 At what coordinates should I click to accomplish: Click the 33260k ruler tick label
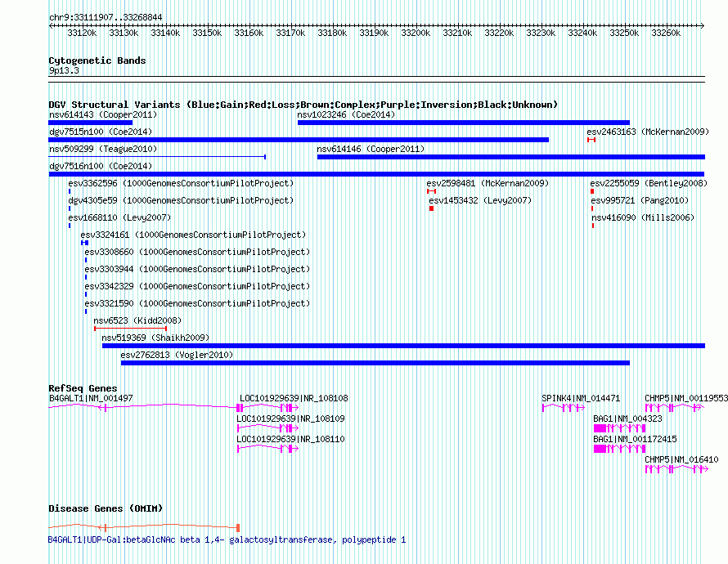(666, 33)
